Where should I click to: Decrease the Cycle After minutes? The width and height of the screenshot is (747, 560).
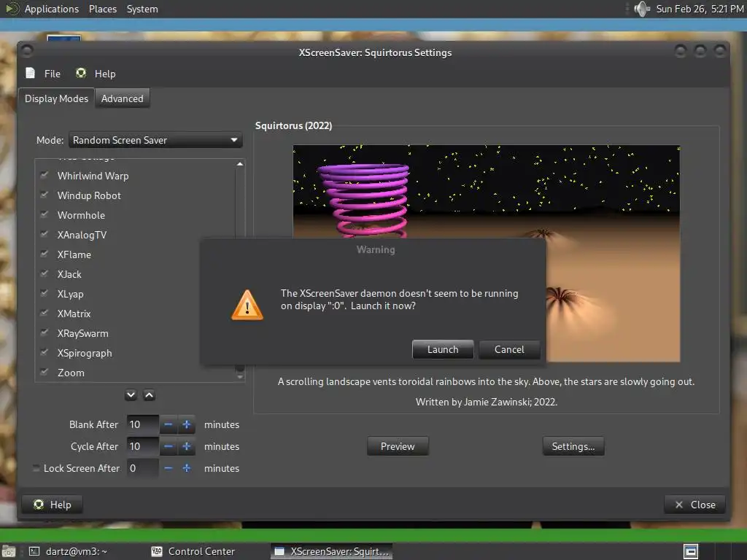(169, 446)
